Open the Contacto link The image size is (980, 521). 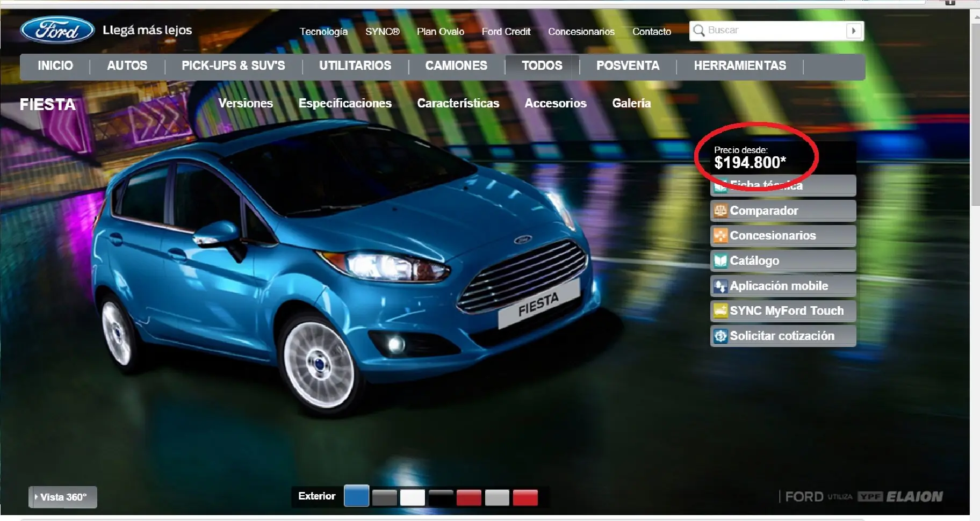tap(652, 32)
